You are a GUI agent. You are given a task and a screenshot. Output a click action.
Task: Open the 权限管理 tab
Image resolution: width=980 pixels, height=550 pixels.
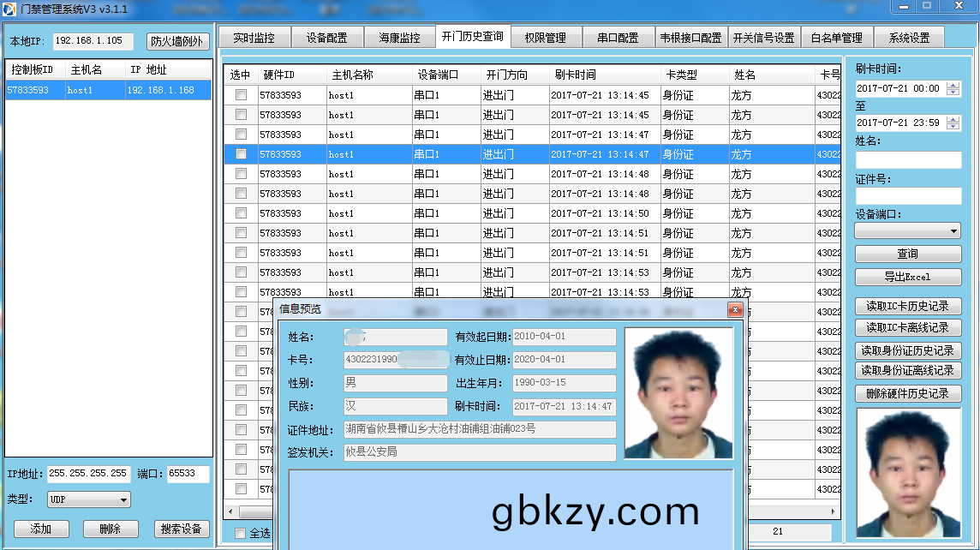pos(545,38)
